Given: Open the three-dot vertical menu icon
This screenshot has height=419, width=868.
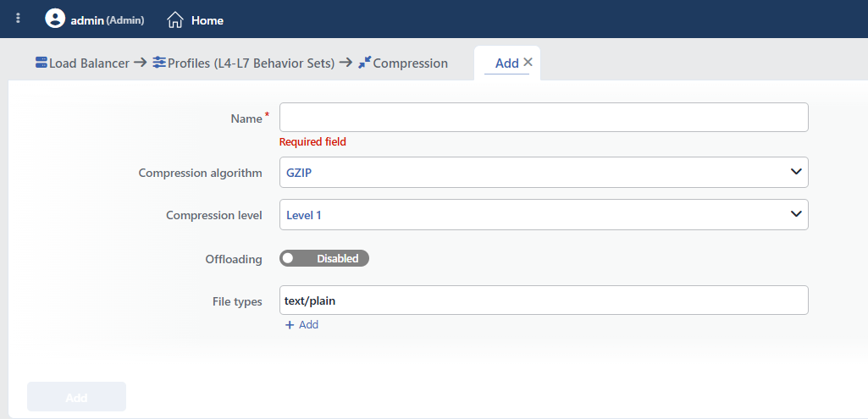Looking at the screenshot, I should (x=19, y=19).
